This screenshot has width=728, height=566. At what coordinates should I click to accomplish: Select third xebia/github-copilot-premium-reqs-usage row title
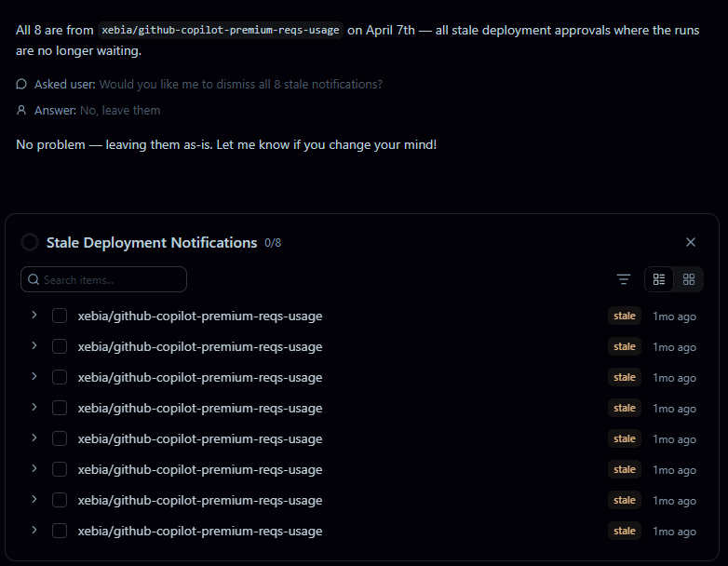(200, 377)
